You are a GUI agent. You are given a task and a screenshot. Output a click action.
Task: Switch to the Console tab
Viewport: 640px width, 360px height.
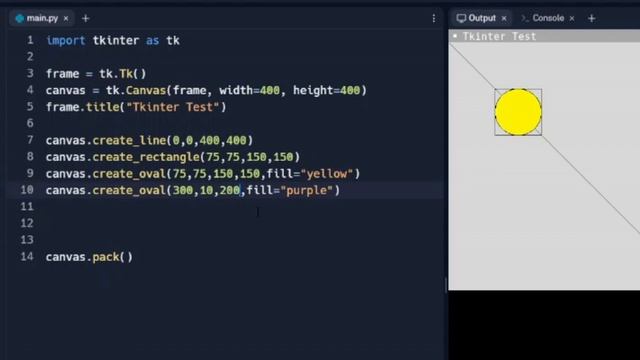pyautogui.click(x=548, y=18)
